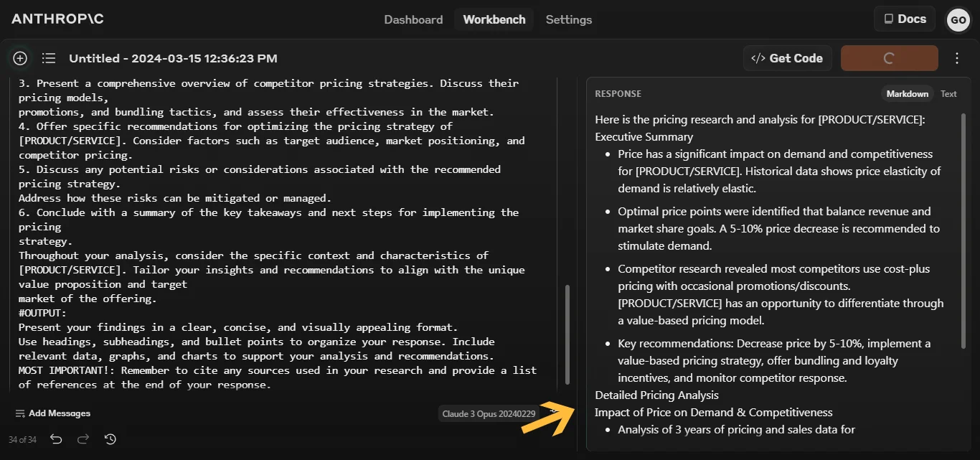Click the orange loading Run button
This screenshot has width=980, height=460.
[889, 58]
